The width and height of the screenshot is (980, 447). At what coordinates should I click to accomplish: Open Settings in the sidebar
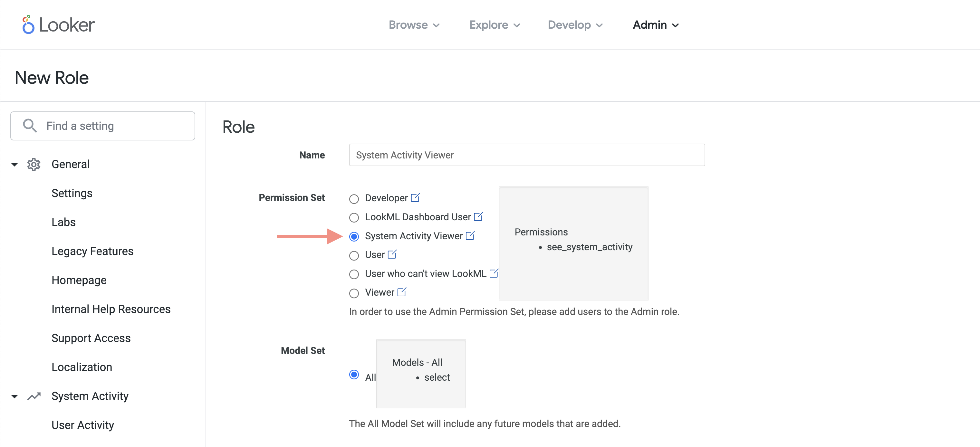(x=72, y=193)
